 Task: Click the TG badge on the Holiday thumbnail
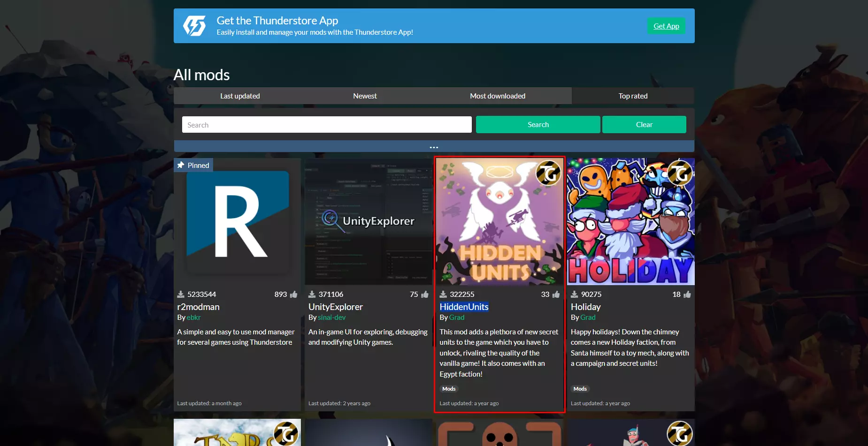point(680,173)
